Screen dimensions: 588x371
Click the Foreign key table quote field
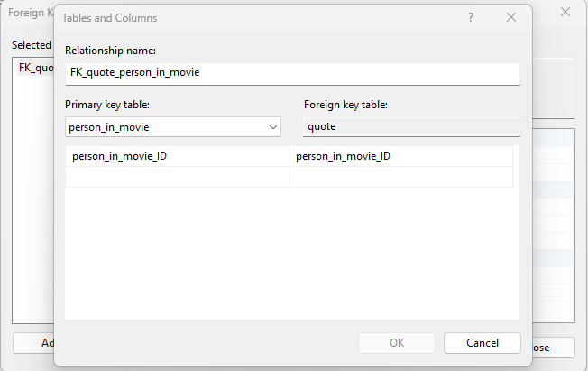pyautogui.click(x=411, y=127)
